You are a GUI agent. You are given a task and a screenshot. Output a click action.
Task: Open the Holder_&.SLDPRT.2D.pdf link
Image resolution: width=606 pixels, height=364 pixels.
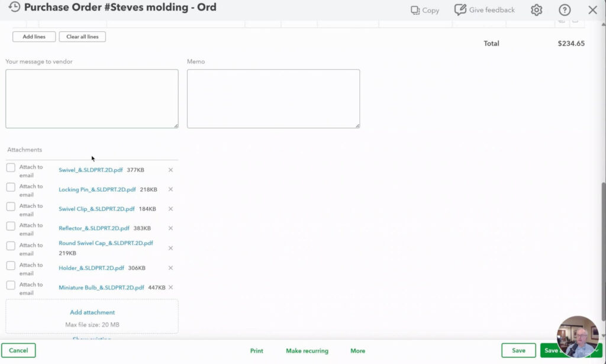(91, 268)
